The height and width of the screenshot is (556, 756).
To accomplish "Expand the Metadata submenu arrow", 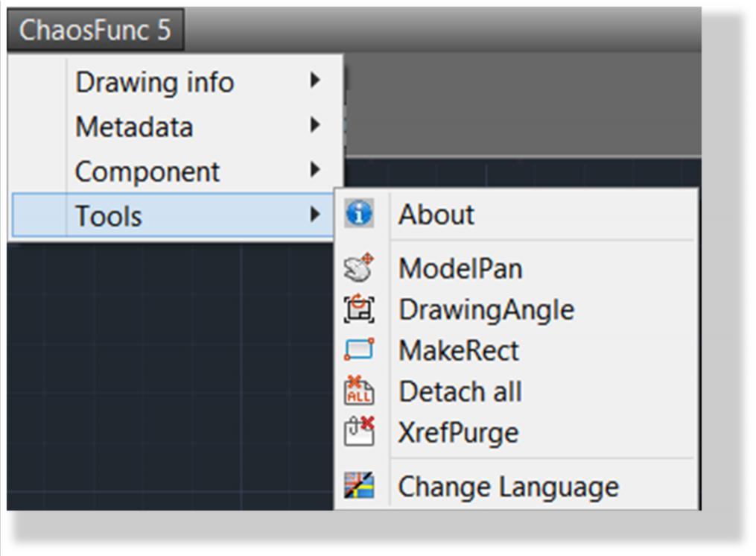I will point(315,125).
